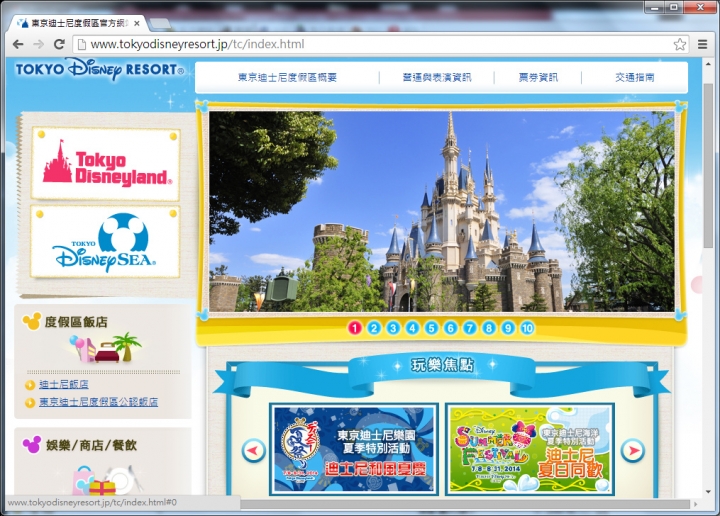Click the hotel illustration with palm tree

[x=105, y=348]
